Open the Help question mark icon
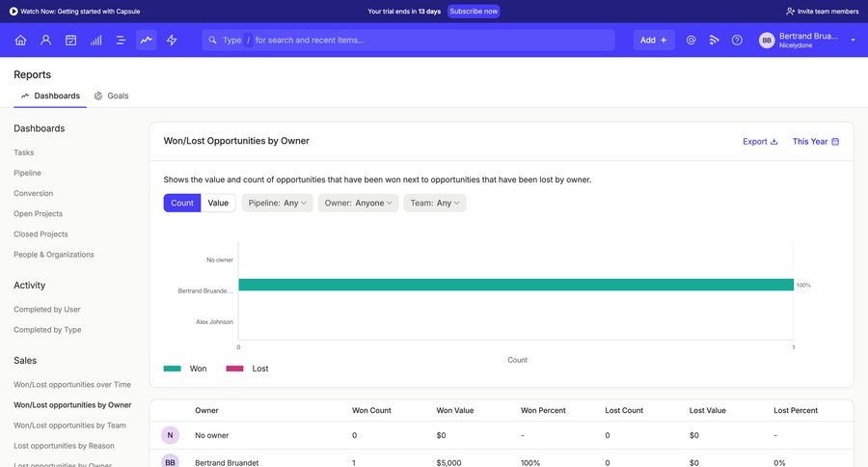The height and width of the screenshot is (467, 868). (x=737, y=41)
